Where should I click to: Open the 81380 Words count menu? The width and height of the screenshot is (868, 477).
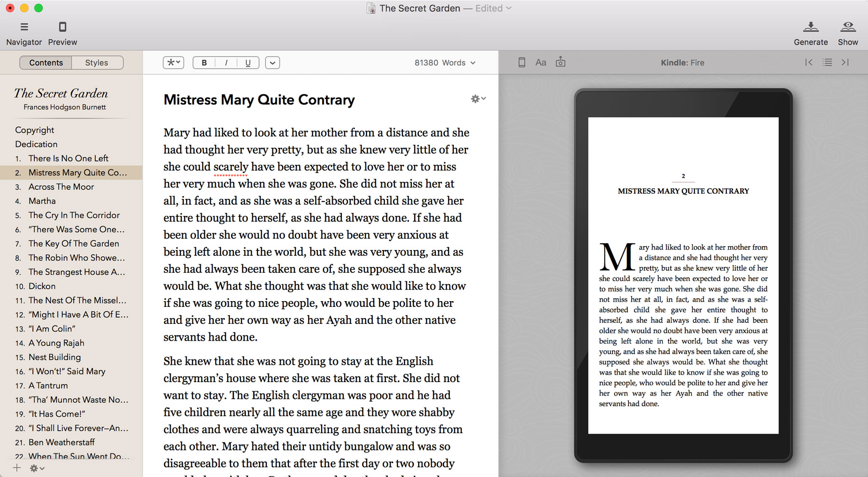(x=445, y=63)
